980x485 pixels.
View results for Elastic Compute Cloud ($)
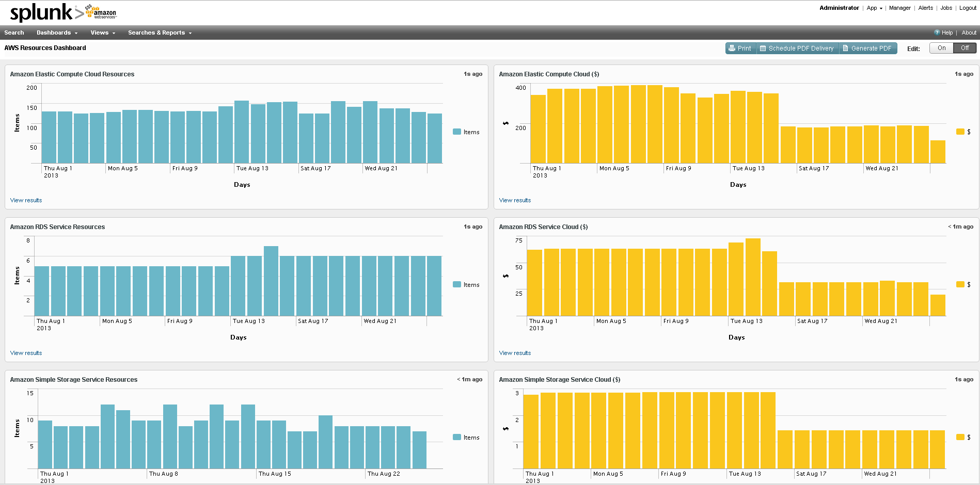click(515, 200)
